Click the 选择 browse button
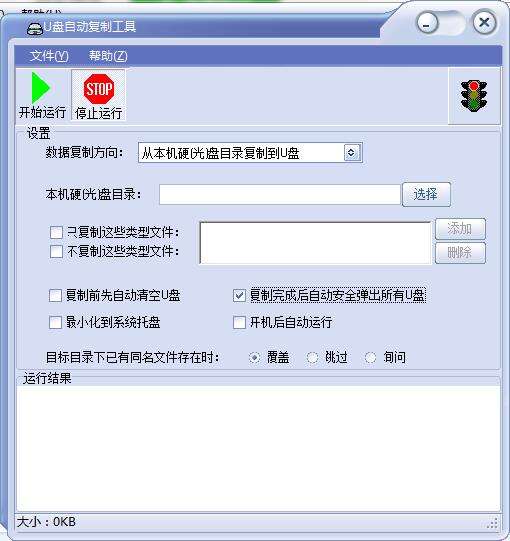 click(x=426, y=195)
